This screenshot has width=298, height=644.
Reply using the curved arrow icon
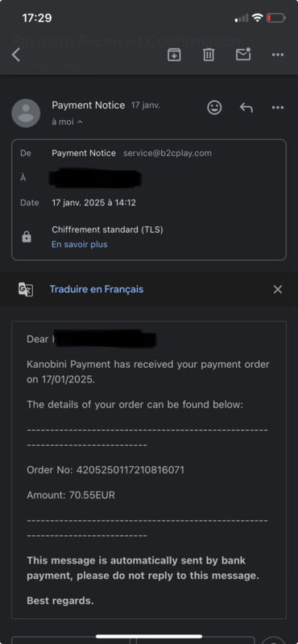click(246, 108)
